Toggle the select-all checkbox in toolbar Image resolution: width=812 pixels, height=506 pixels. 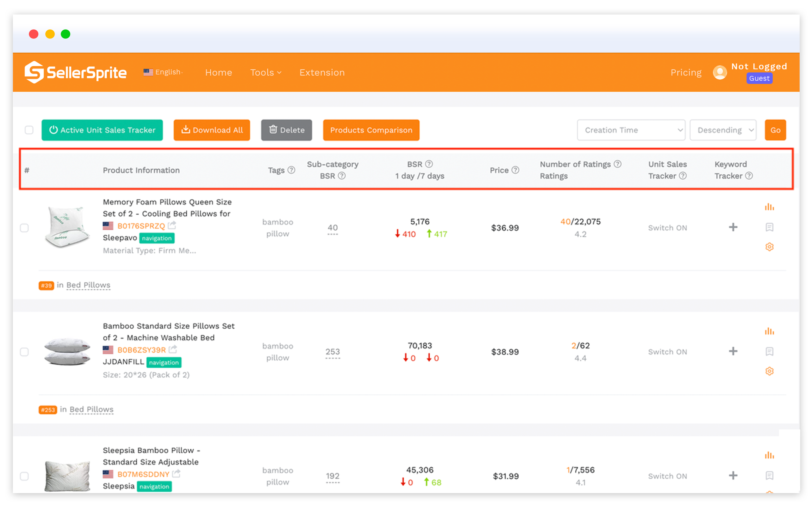(29, 130)
